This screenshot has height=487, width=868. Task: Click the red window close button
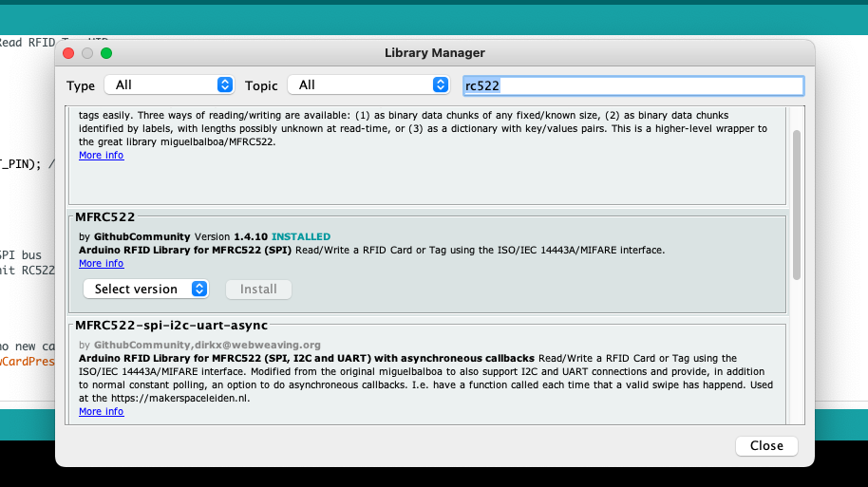[68, 53]
